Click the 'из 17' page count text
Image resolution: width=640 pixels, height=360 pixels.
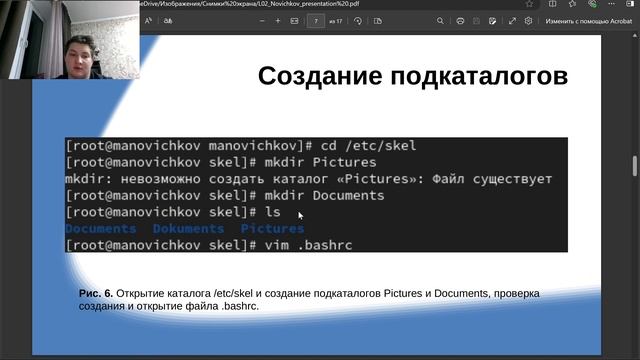coord(336,21)
